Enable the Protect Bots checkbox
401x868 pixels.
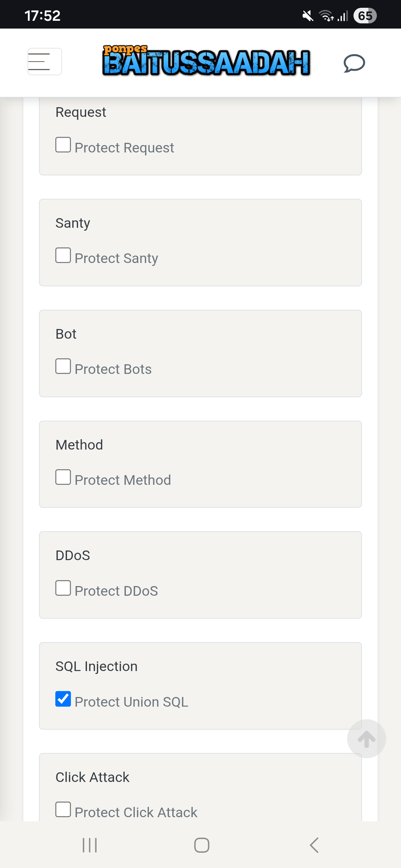pyautogui.click(x=63, y=366)
